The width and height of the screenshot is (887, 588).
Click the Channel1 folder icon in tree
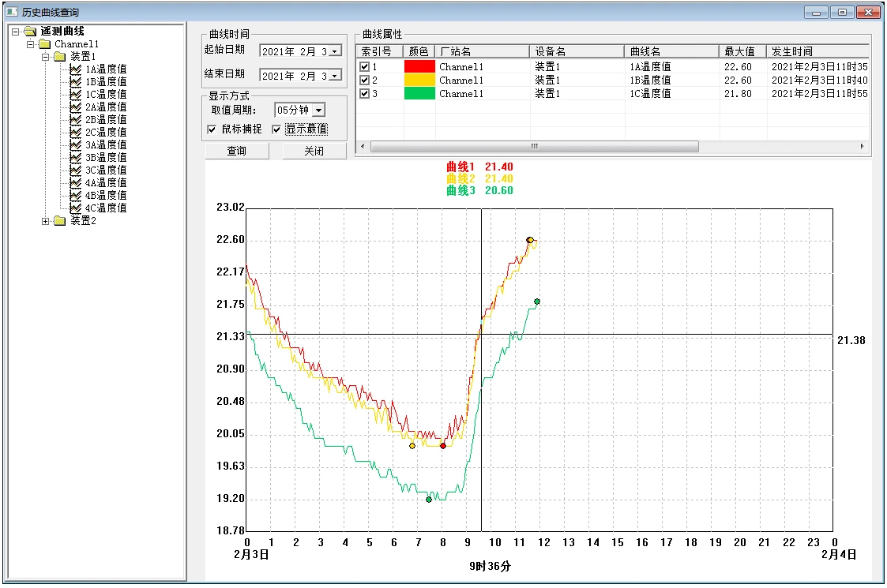(x=45, y=44)
